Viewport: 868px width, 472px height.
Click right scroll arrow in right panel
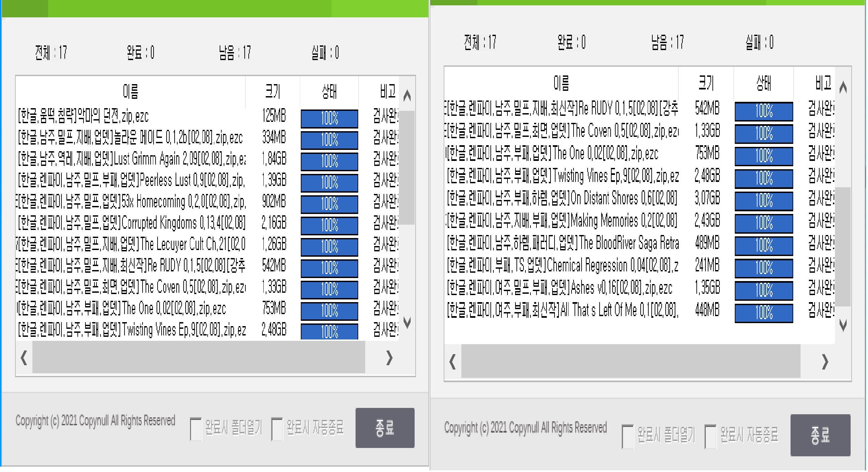pos(825,362)
